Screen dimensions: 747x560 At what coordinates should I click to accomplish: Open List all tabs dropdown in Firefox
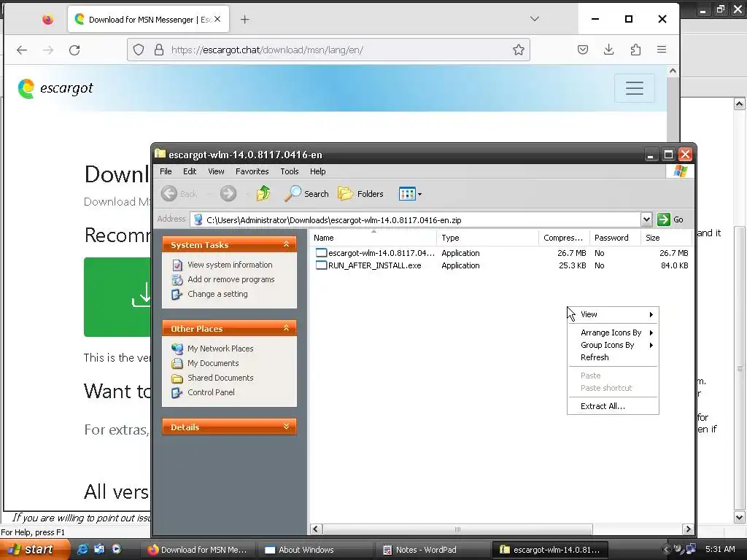point(535,19)
